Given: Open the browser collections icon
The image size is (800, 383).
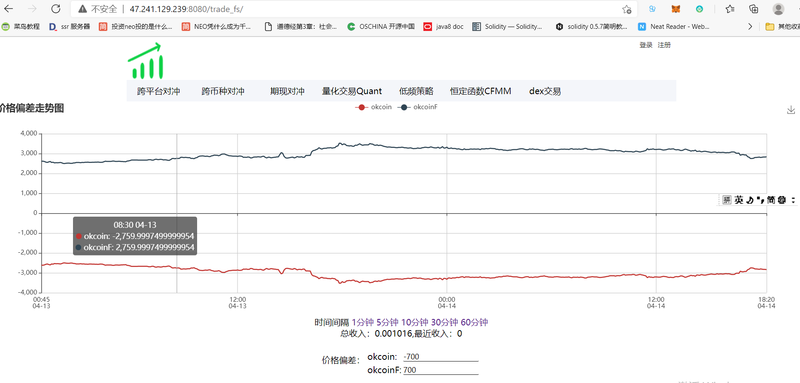Looking at the screenshot, I should (754, 9).
